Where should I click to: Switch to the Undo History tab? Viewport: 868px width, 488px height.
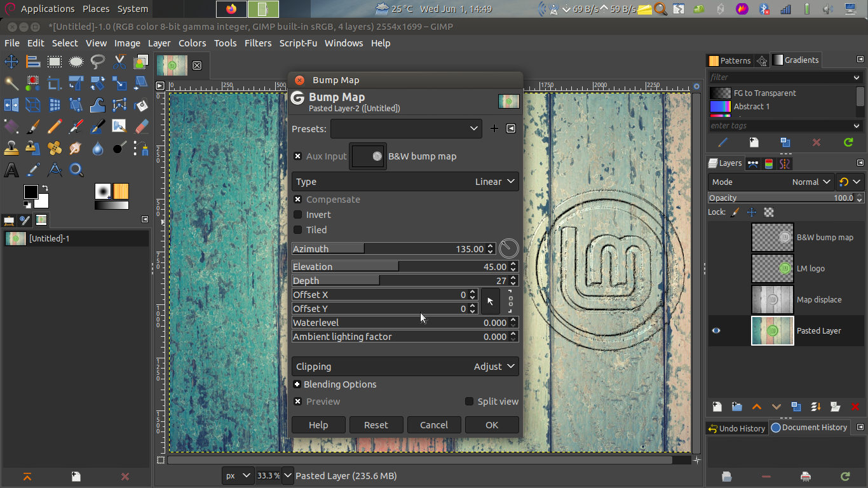pos(736,428)
